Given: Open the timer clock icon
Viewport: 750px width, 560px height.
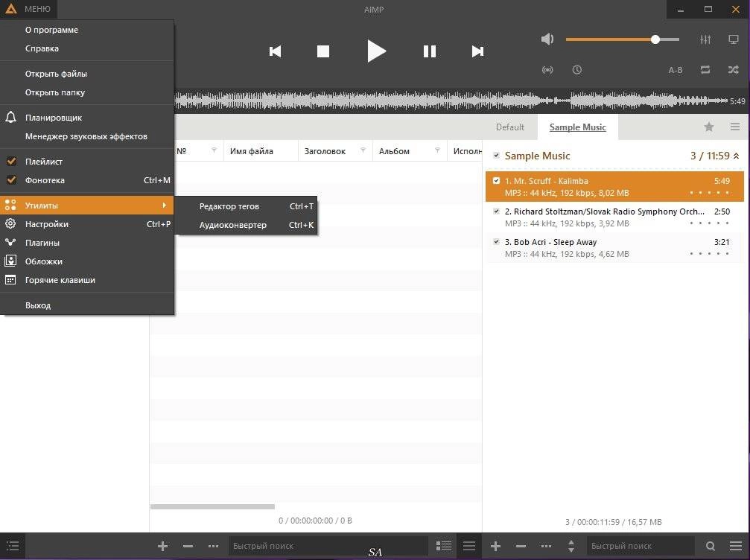Looking at the screenshot, I should coord(577,70).
